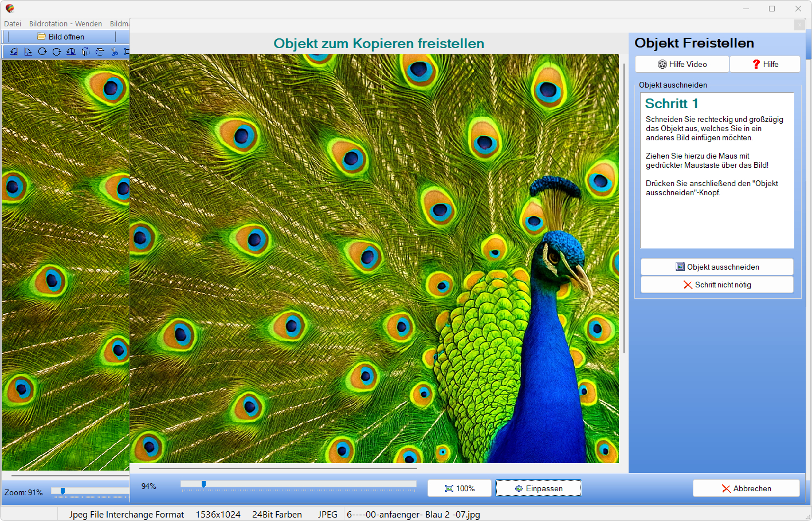Open the Bildrotation - Wenden menu

pyautogui.click(x=65, y=23)
